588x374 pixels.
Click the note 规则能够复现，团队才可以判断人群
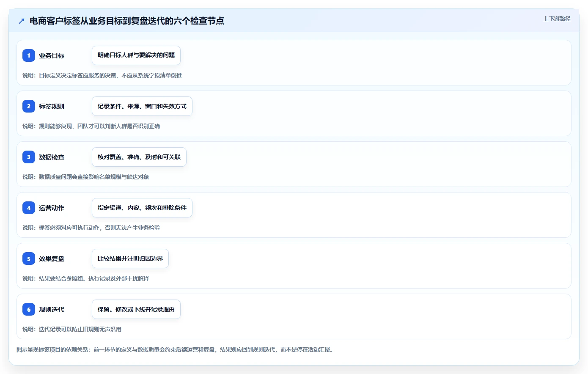(91, 126)
